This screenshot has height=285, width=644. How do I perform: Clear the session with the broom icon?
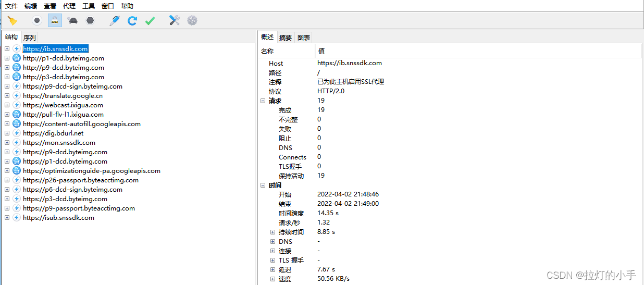click(x=12, y=20)
